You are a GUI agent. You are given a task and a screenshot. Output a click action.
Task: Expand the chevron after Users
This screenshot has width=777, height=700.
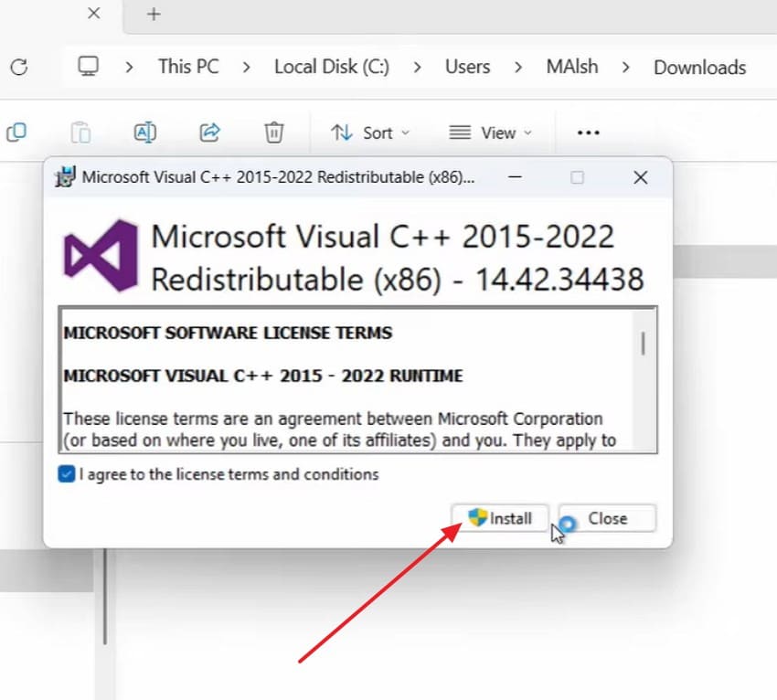click(518, 67)
